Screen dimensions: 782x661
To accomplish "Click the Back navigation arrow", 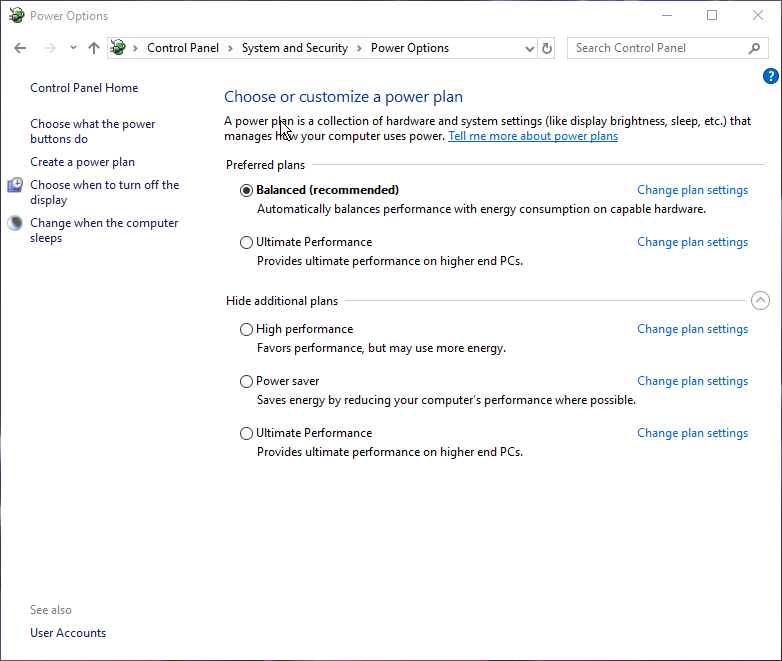I will 20,48.
